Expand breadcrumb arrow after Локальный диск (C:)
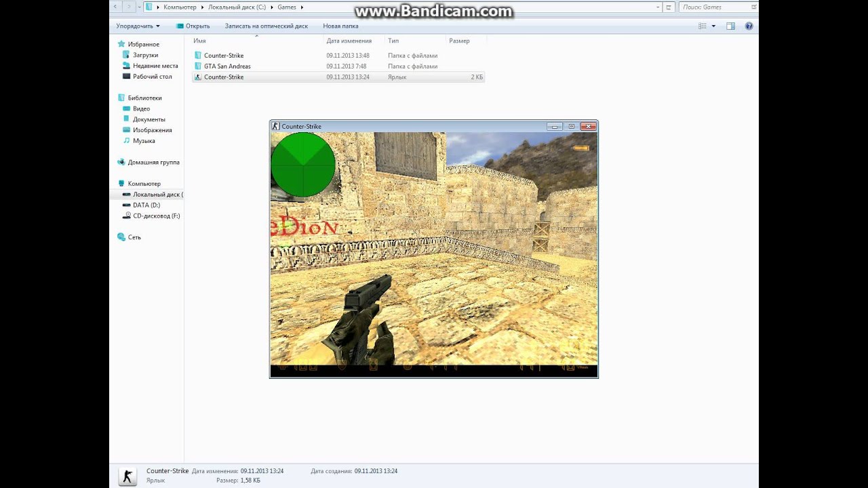 271,7
